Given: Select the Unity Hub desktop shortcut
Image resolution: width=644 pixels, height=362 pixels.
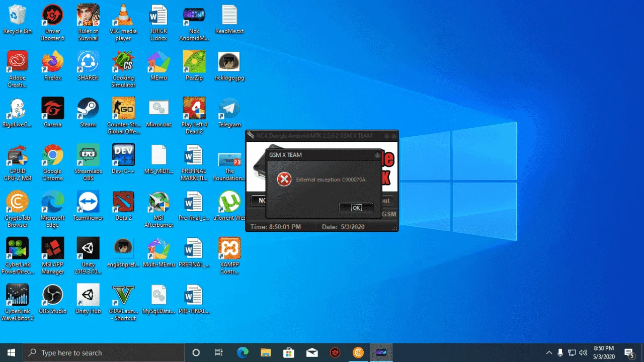Looking at the screenshot, I should tap(88, 300).
